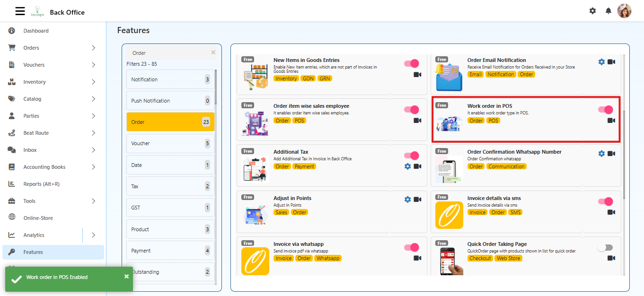Toggle off Invoice via whatsapp
The height and width of the screenshot is (296, 644).
click(x=411, y=247)
